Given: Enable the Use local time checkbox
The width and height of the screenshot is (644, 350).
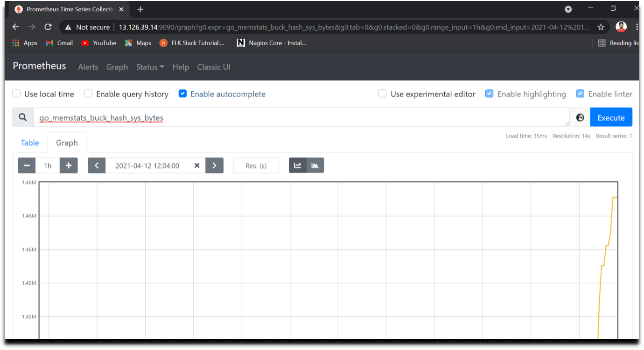Looking at the screenshot, I should (x=16, y=94).
